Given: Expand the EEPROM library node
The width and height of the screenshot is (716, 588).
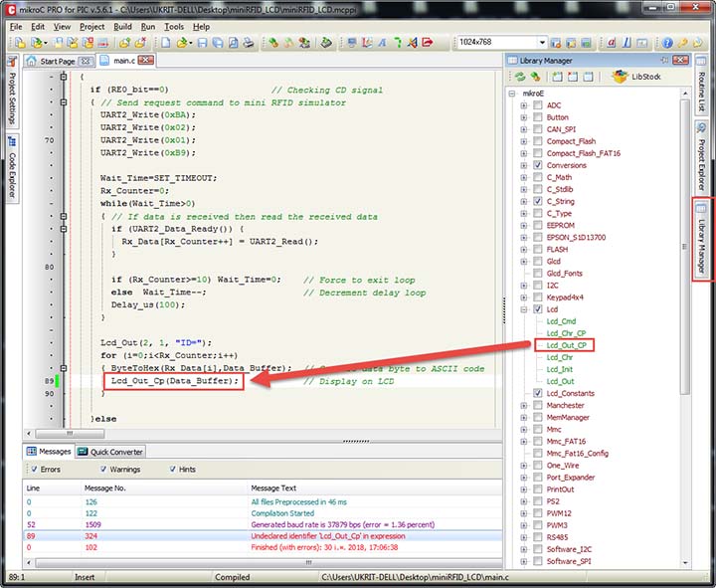Looking at the screenshot, I should [524, 226].
